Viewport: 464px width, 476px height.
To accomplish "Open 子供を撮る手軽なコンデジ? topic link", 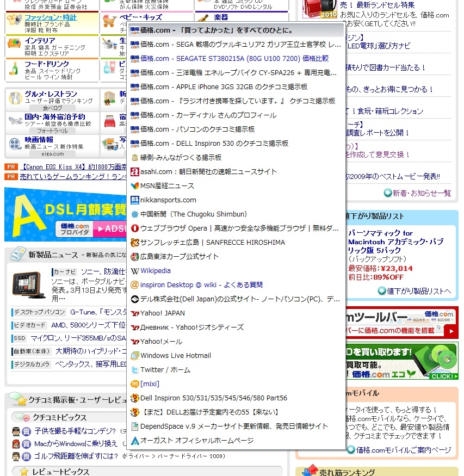I will click(x=75, y=431).
